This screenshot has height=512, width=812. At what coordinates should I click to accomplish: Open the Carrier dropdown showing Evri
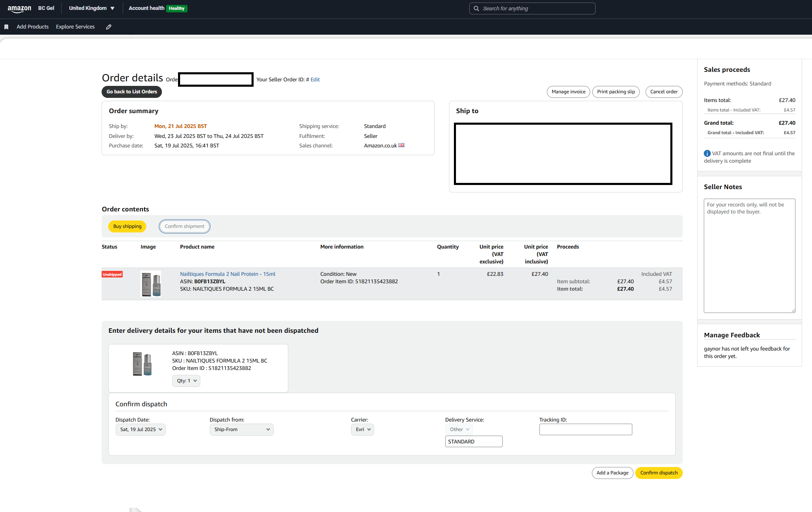pyautogui.click(x=363, y=429)
